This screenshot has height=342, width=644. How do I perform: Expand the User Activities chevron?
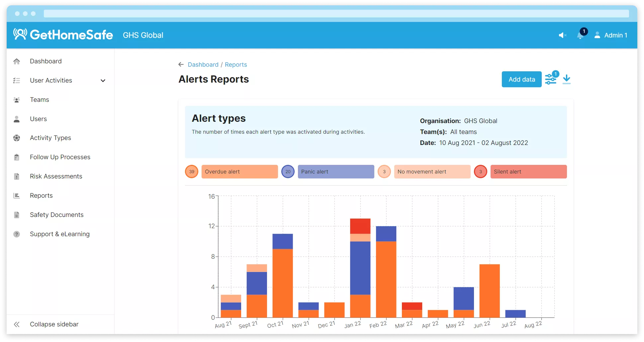coord(103,81)
